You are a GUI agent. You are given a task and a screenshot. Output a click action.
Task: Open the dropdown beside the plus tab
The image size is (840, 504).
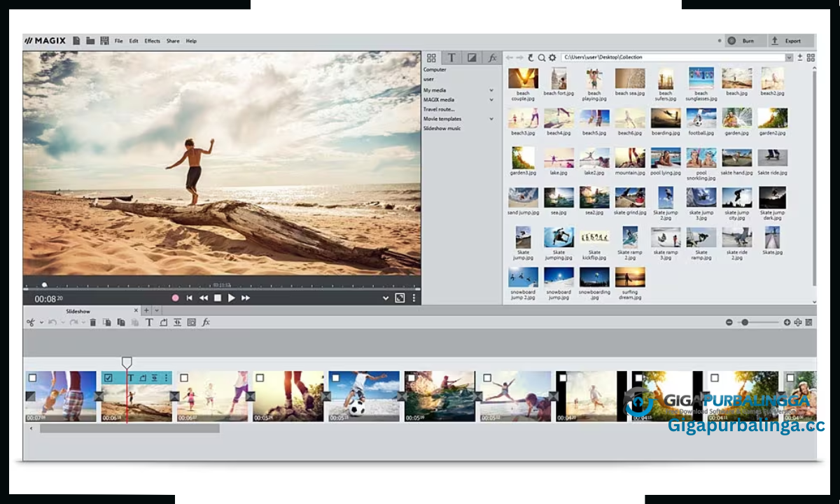[156, 310]
